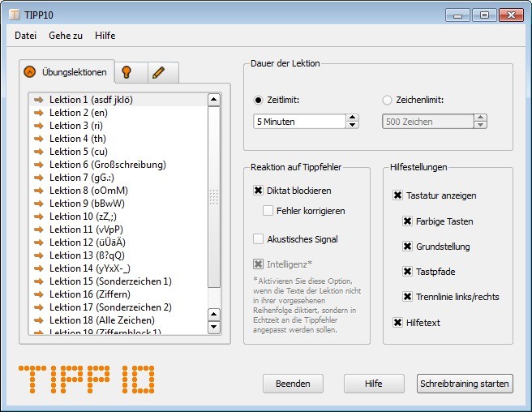
Task: Open the Gehe zu menu
Action: (66, 36)
